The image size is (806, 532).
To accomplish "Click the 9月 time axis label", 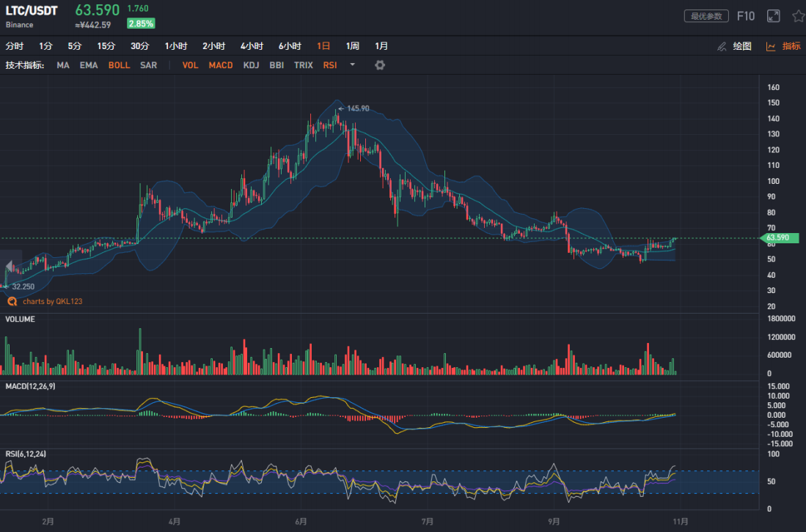I will [x=554, y=521].
